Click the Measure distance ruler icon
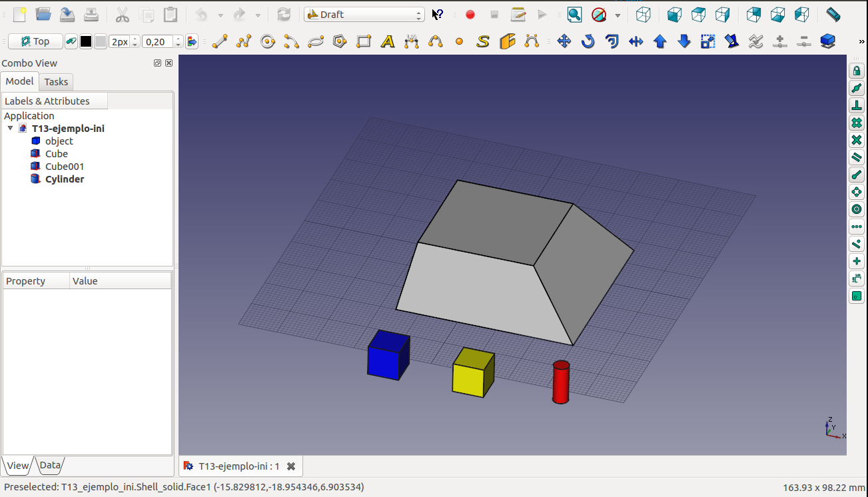 833,14
